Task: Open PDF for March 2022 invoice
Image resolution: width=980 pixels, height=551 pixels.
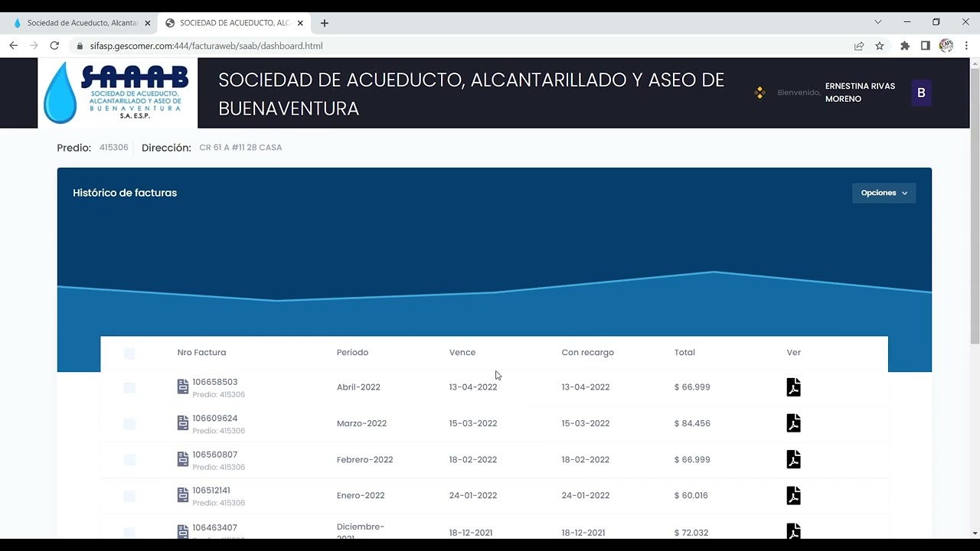Action: 793,423
